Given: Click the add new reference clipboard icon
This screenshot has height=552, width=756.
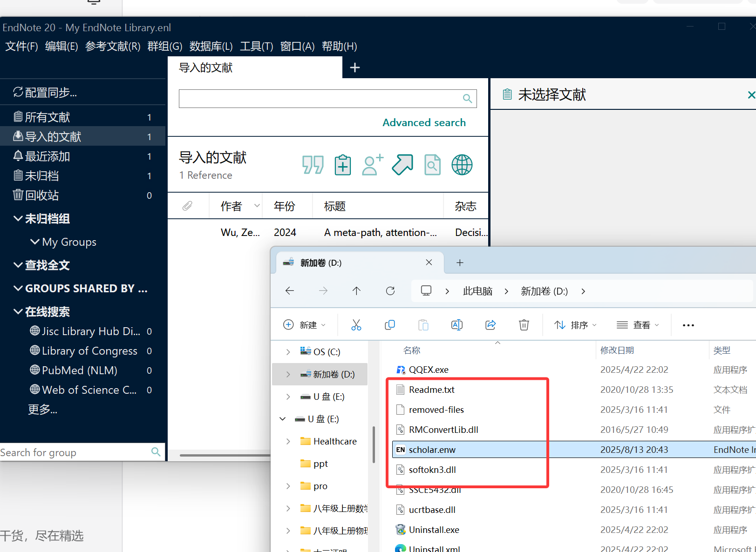Looking at the screenshot, I should [343, 165].
